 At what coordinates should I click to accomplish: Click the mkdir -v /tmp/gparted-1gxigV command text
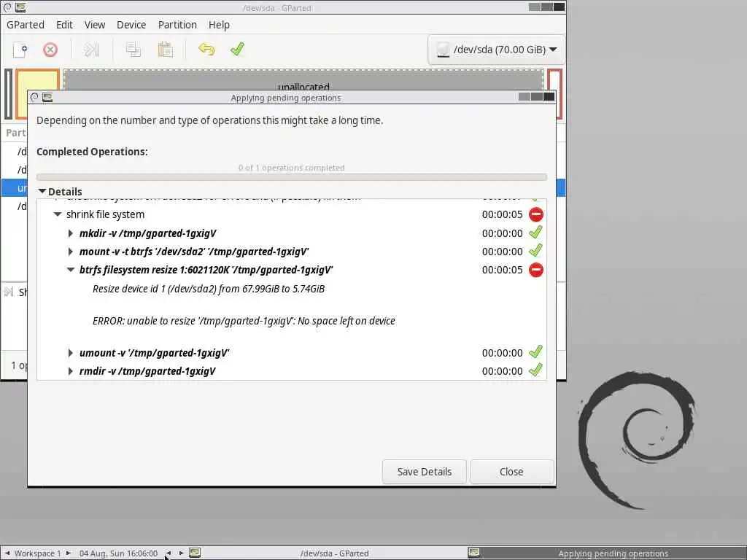[147, 233]
